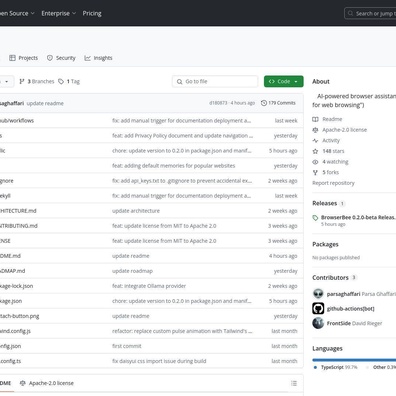Screen dimensions: 396x396
Task: Click the fork icon next to 5 forks
Action: [x=315, y=172]
